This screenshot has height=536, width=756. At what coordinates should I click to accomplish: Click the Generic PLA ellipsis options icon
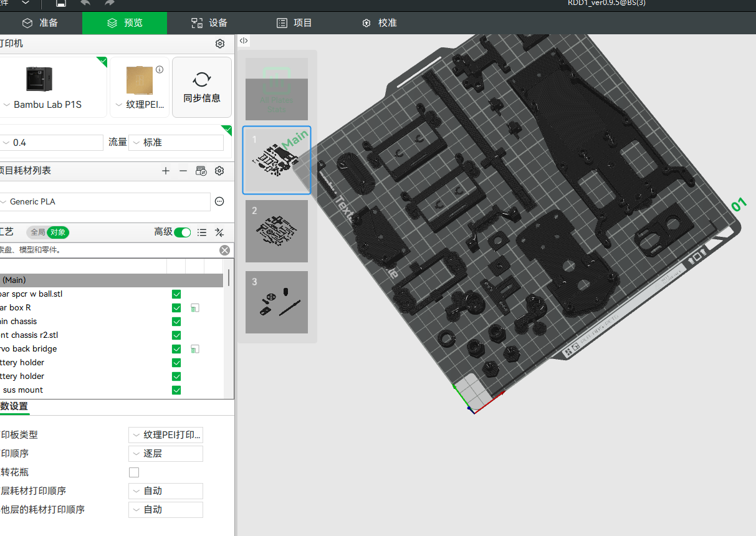pos(220,201)
